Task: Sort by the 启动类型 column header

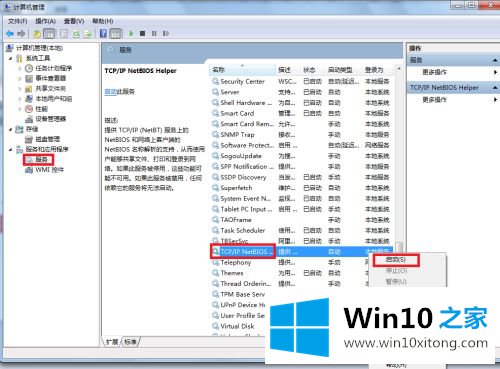Action: coord(344,70)
